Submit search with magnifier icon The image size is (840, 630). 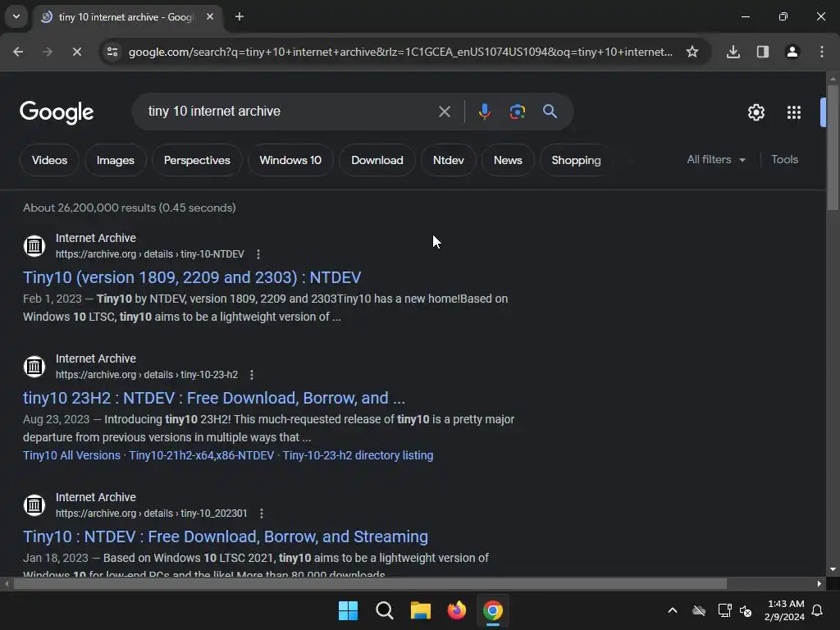(x=550, y=112)
